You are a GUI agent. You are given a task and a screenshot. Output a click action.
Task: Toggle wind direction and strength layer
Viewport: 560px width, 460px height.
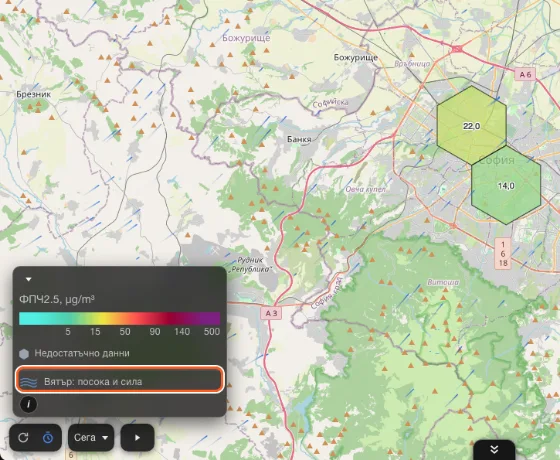[x=120, y=380]
